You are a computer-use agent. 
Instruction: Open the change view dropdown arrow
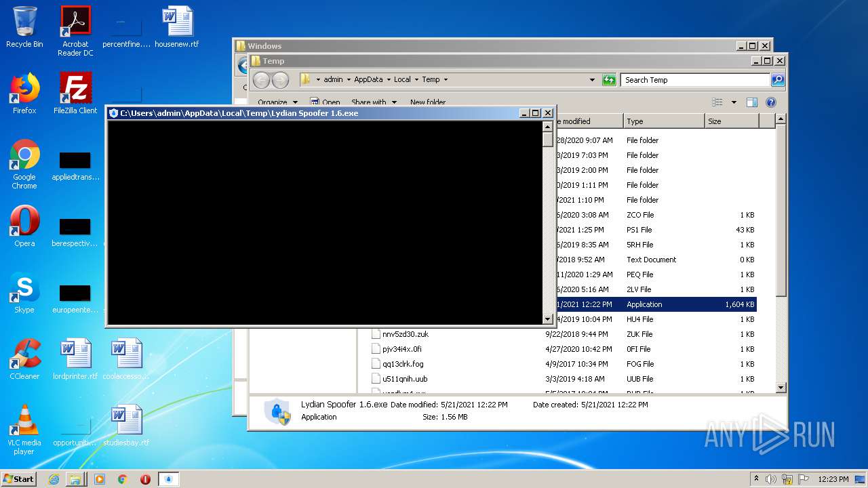734,102
